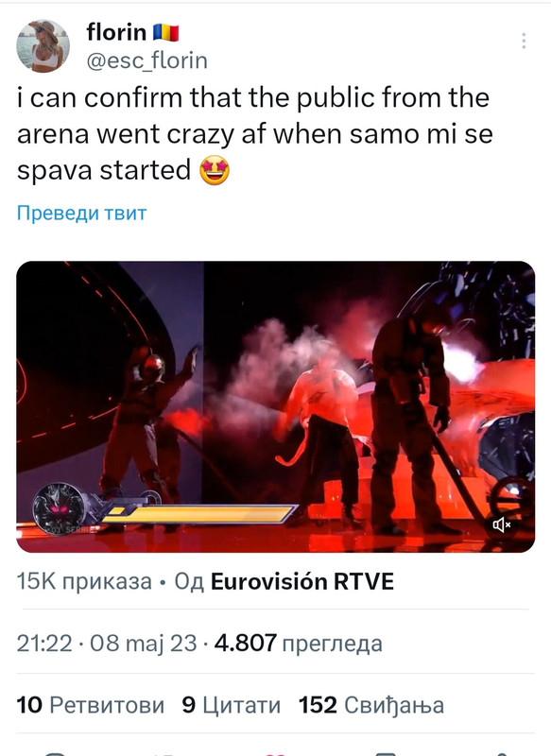
Task: Play the Serbia performance video
Action: point(276,407)
